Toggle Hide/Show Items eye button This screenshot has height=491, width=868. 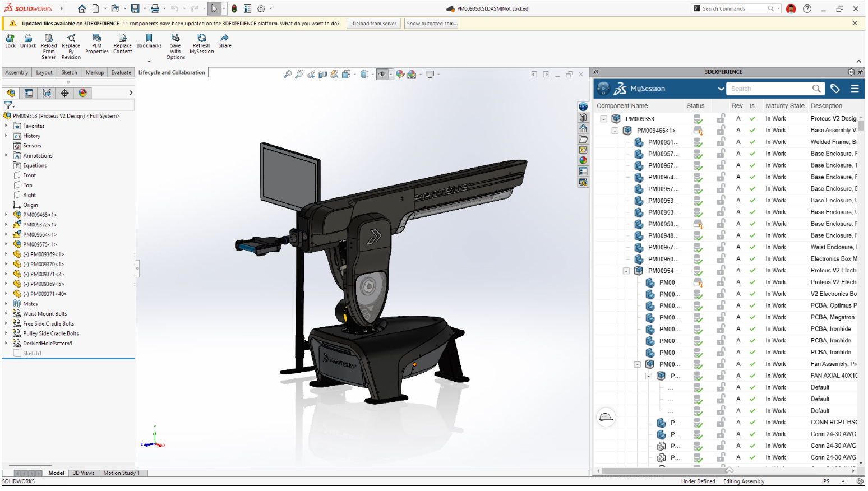pyautogui.click(x=382, y=74)
